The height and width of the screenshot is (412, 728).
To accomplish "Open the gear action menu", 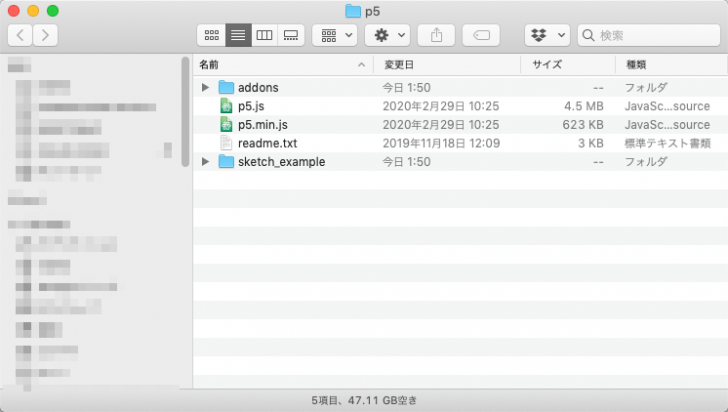I will (x=387, y=35).
